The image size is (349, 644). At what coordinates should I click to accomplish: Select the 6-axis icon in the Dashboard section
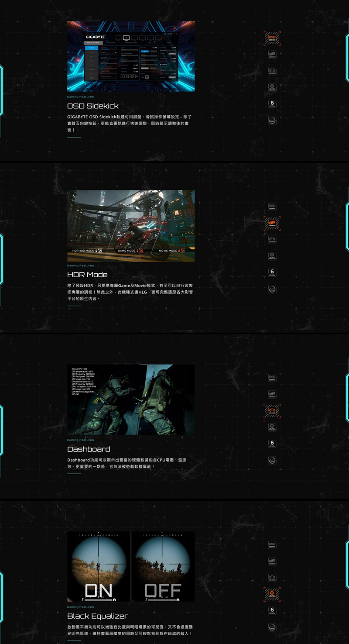tap(272, 444)
